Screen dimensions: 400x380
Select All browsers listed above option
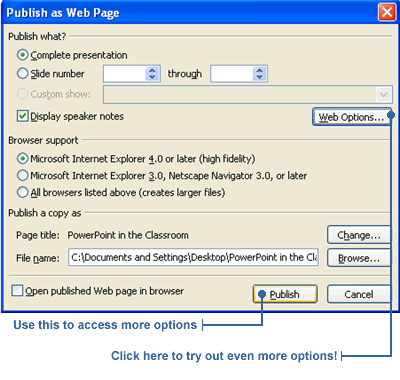point(22,192)
